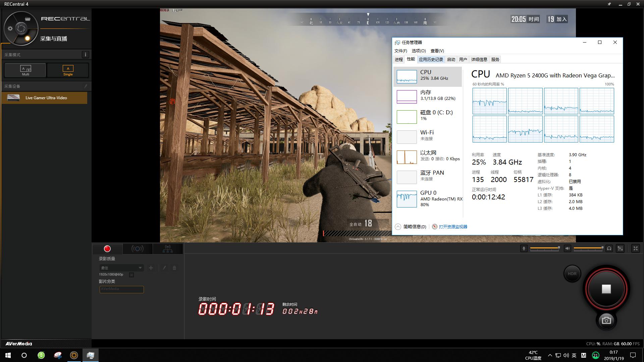Select 蓝牙 PAN entry

tap(428, 177)
